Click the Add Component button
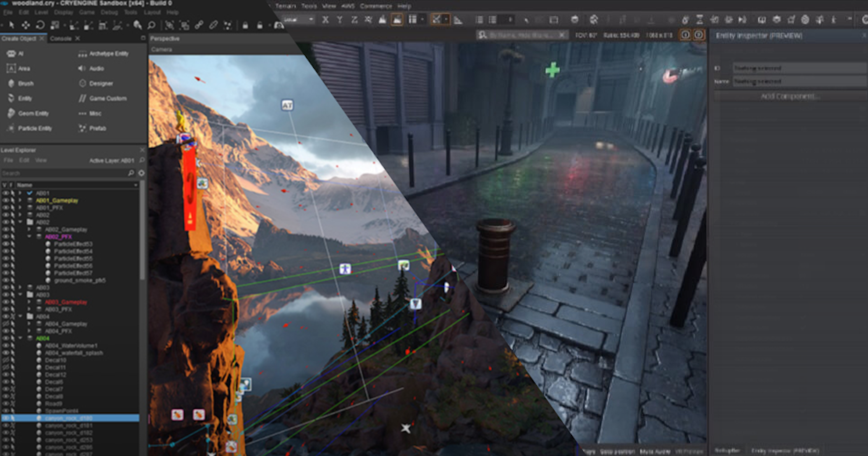 (790, 96)
